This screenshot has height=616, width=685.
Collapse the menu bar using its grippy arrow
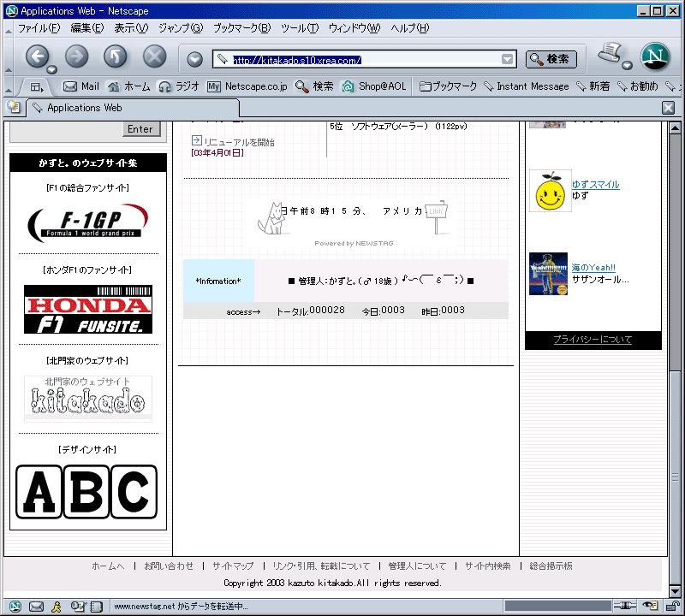tap(9, 30)
